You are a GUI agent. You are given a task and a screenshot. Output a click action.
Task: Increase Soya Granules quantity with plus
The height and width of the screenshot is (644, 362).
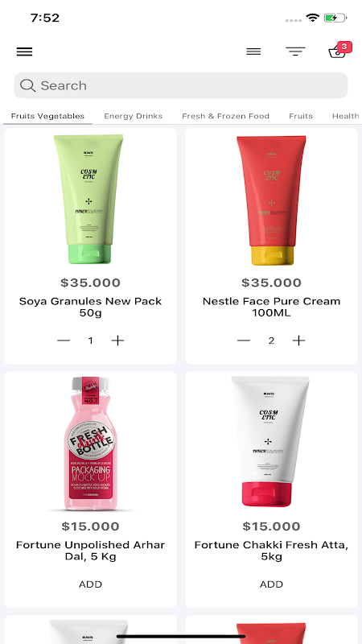pos(117,341)
